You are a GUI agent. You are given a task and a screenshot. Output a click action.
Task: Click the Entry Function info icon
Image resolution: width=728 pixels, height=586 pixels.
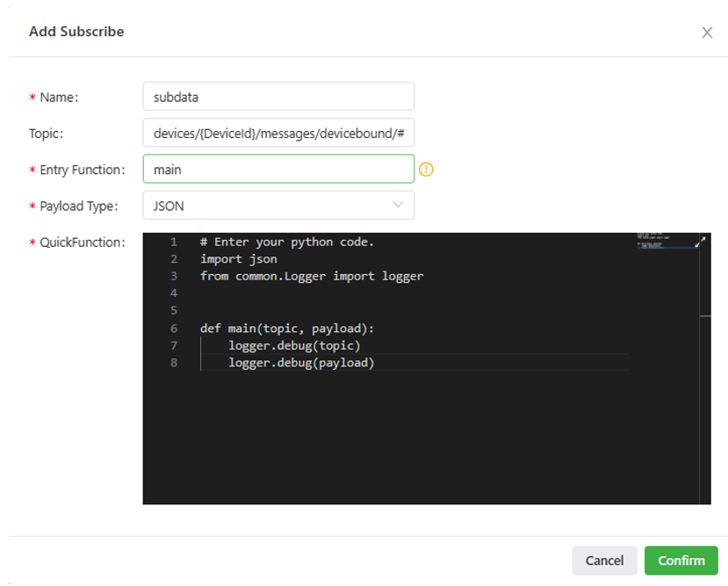click(427, 170)
